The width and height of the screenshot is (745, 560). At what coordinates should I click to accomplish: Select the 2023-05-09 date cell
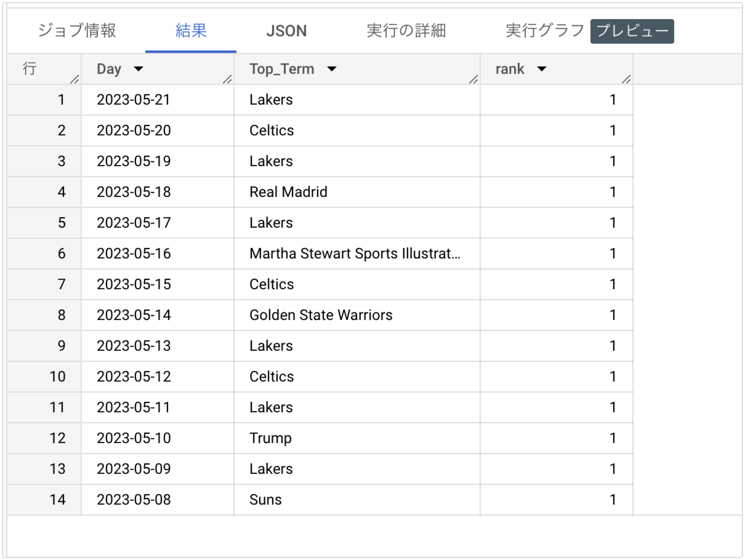tap(158, 469)
